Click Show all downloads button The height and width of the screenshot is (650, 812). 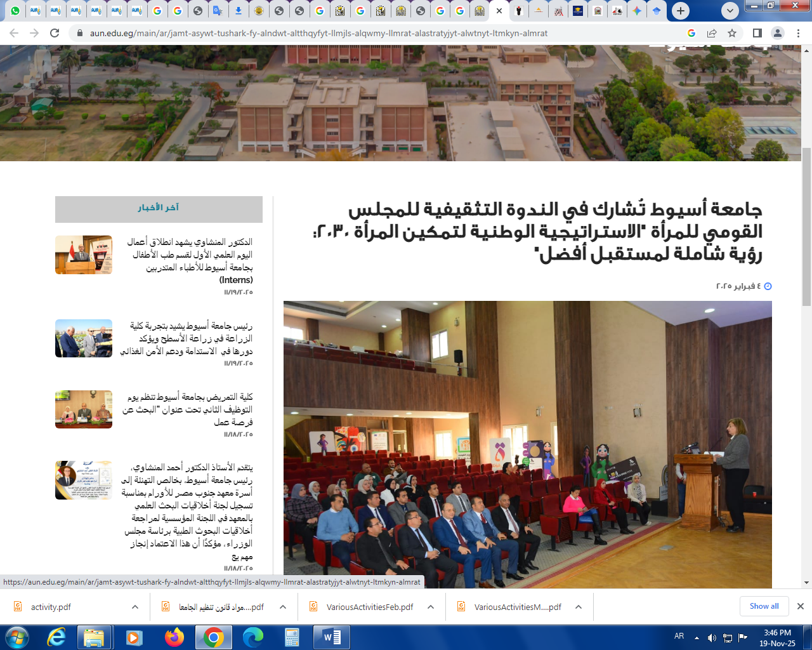tap(764, 606)
